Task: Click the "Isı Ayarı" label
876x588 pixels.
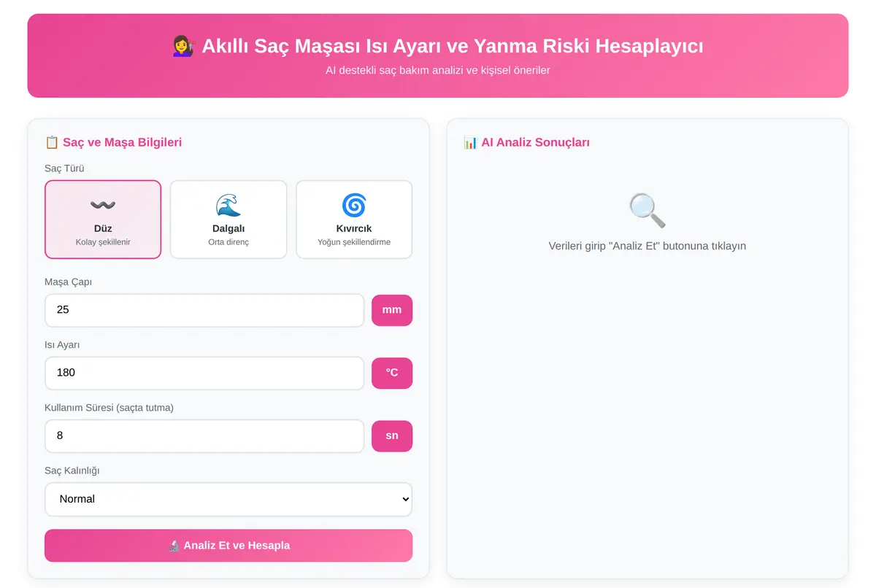Action: (63, 345)
